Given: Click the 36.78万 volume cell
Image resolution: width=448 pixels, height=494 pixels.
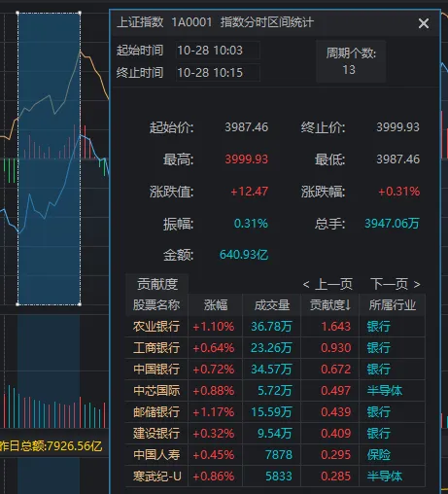Looking at the screenshot, I should tap(271, 327).
